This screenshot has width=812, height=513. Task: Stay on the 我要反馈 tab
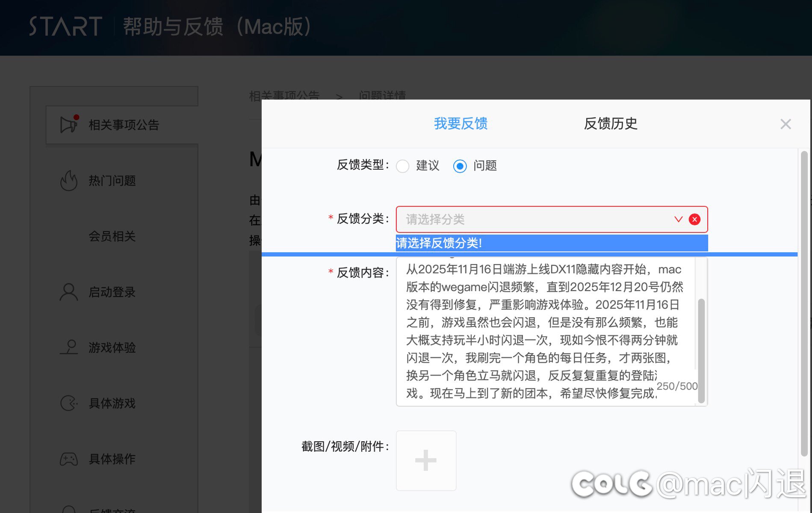point(460,124)
